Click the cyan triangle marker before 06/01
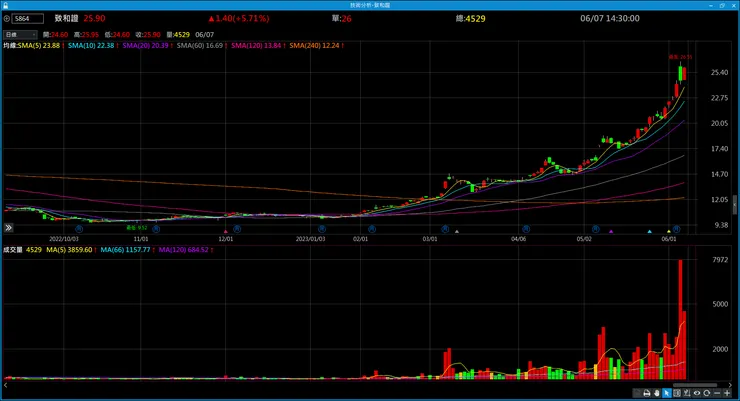 coord(649,231)
